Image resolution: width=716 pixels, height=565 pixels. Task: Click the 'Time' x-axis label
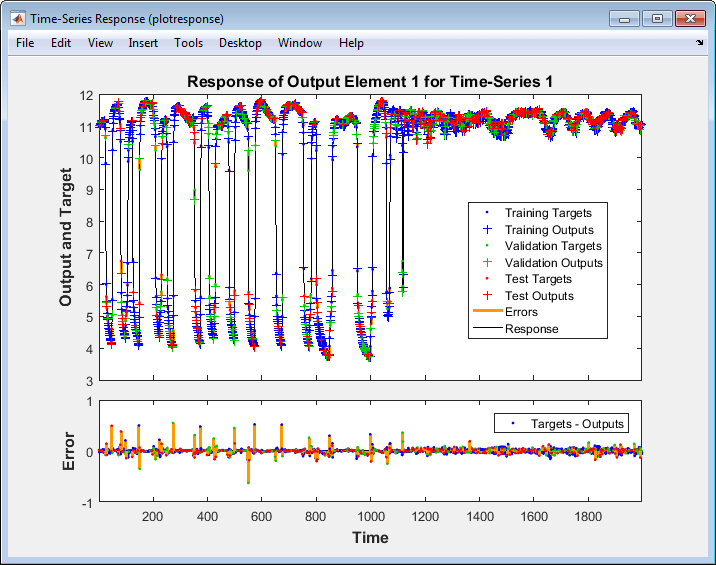tap(370, 537)
